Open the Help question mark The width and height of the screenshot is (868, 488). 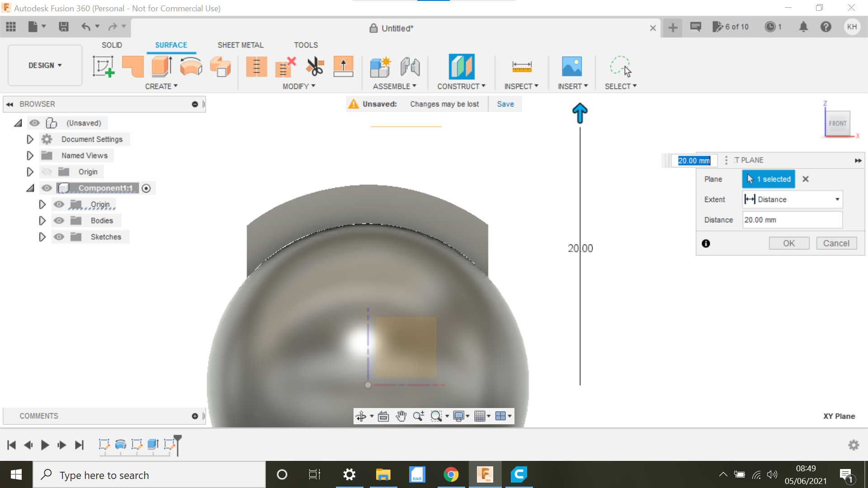(826, 27)
